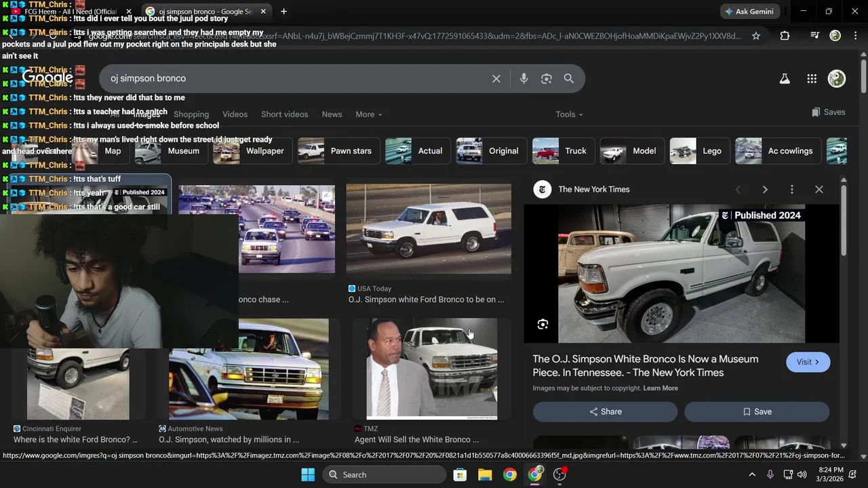Select the Model filter chip
This screenshot has height=488, width=868.
tap(631, 151)
